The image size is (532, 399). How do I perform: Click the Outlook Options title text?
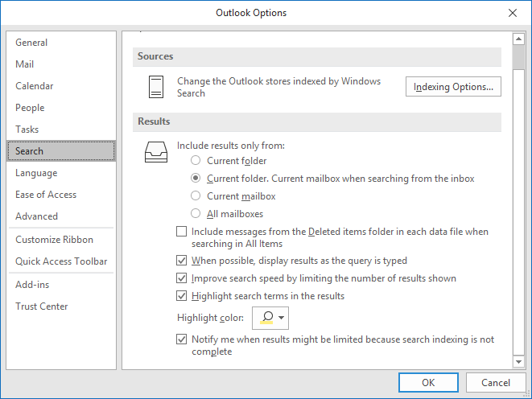[x=251, y=13]
